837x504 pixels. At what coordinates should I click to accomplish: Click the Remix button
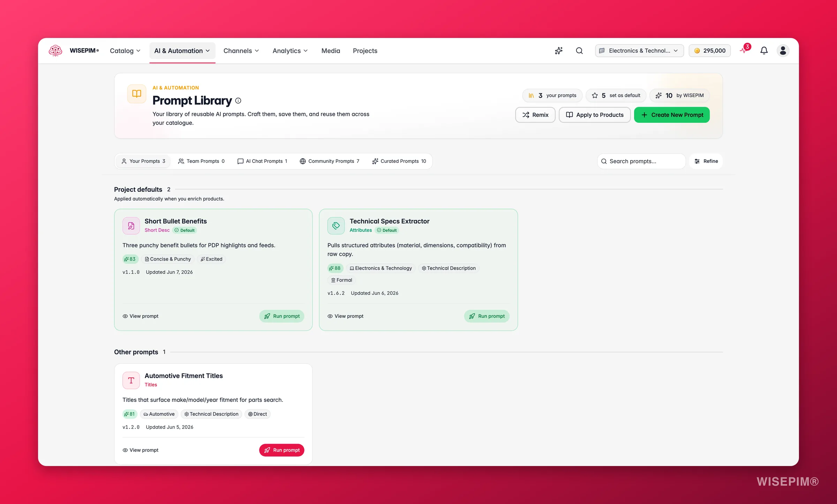535,115
